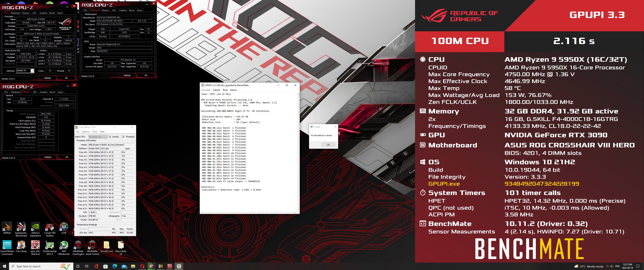Launch MSI Afterburner desktop shortcut

(64, 248)
